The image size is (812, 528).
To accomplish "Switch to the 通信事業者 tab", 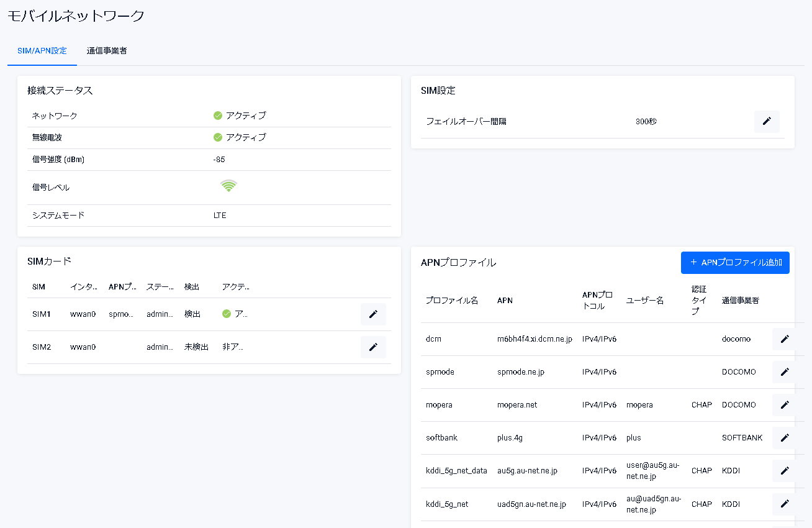I will 107,51.
